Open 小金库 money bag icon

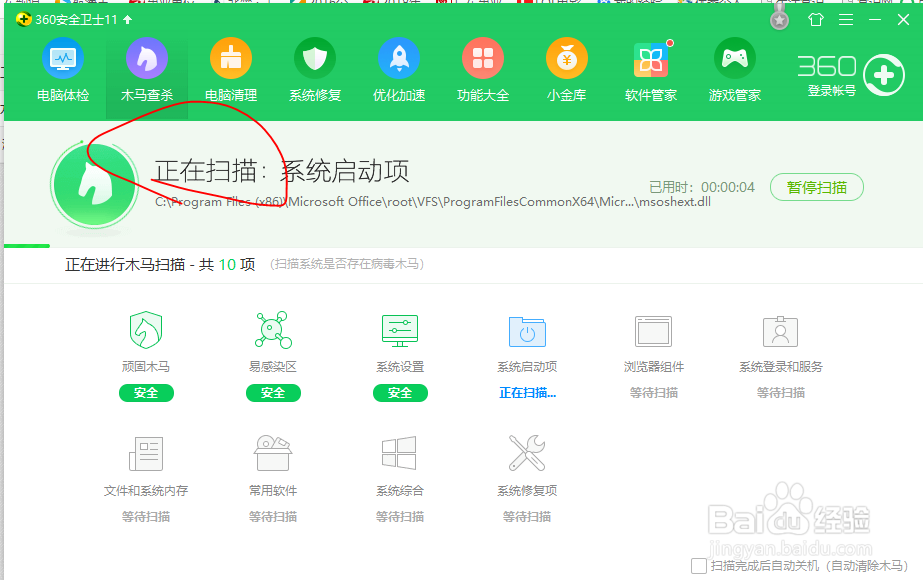pos(567,58)
